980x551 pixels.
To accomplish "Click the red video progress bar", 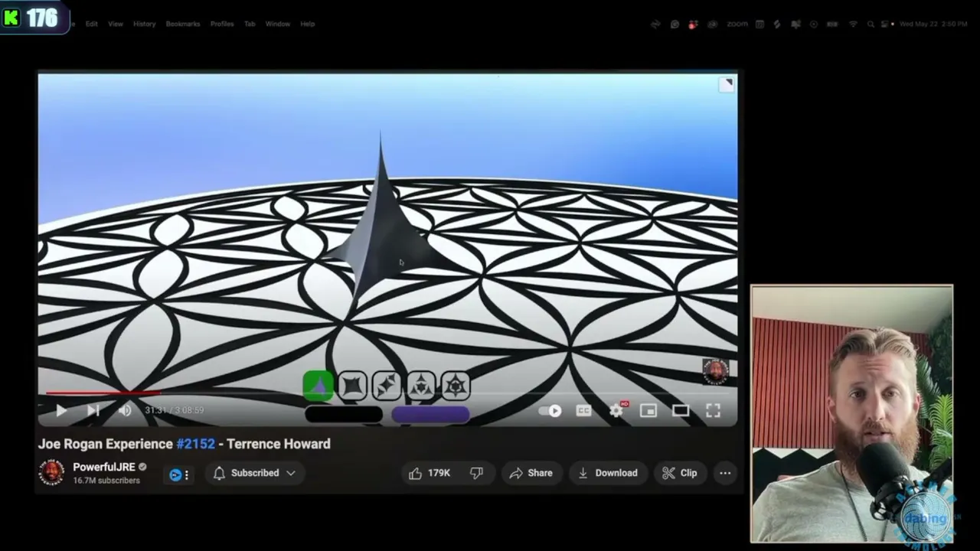I will (103, 393).
